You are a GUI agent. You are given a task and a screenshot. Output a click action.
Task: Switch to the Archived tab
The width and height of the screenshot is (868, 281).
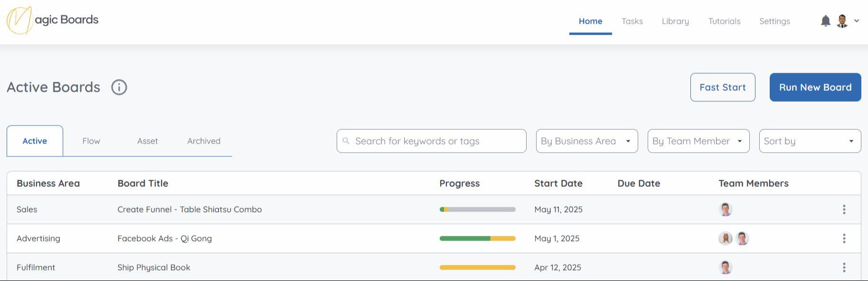(204, 141)
